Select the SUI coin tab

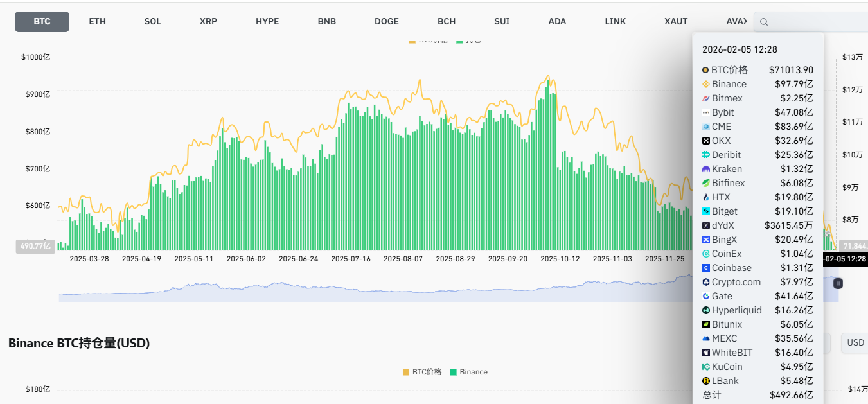(x=502, y=21)
